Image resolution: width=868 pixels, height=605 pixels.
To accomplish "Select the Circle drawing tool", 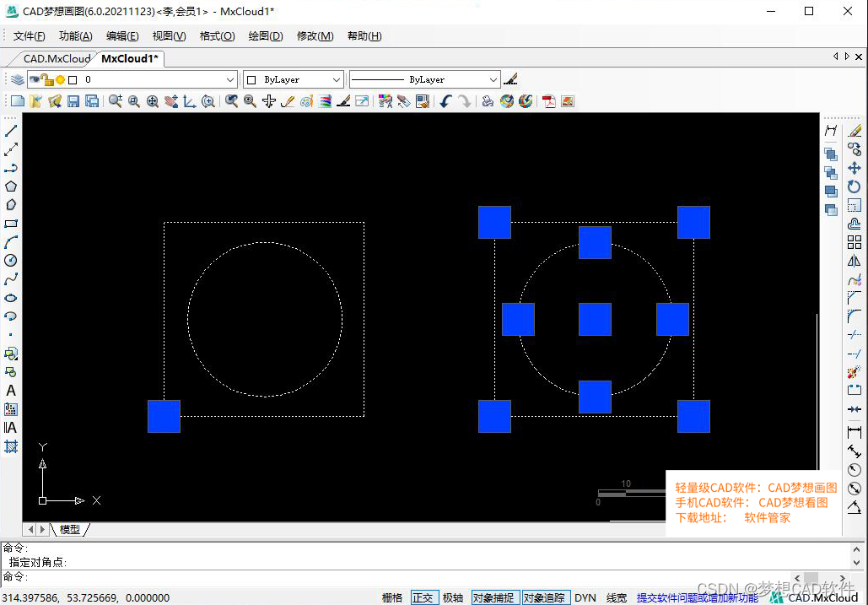I will [x=10, y=261].
